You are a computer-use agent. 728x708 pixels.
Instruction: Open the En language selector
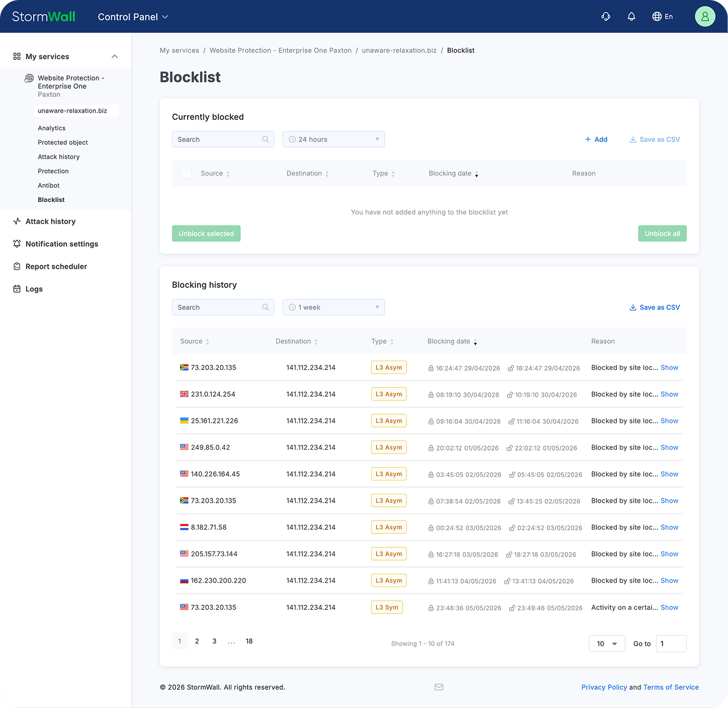tap(662, 17)
